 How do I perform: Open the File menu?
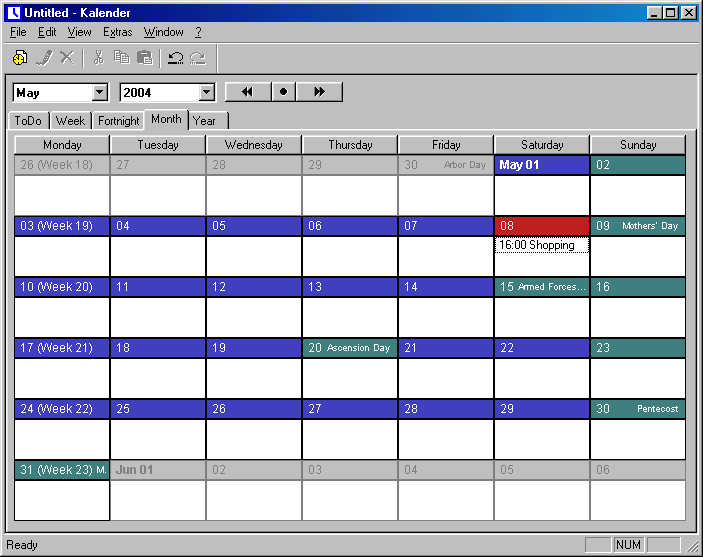[18, 32]
